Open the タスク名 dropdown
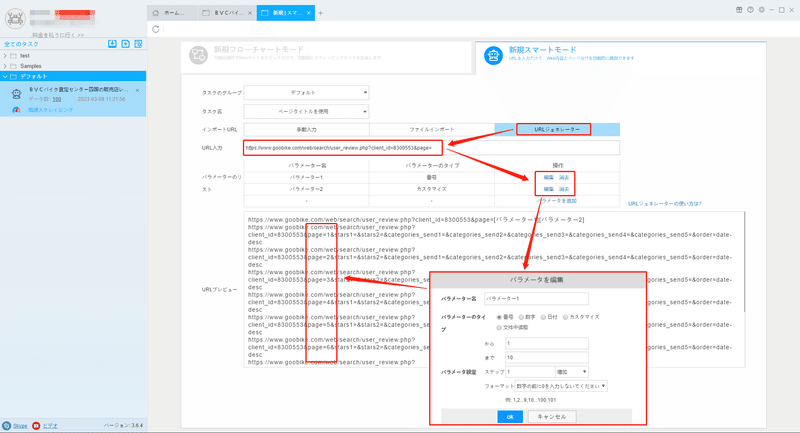This screenshot has height=433, width=800. [306, 111]
